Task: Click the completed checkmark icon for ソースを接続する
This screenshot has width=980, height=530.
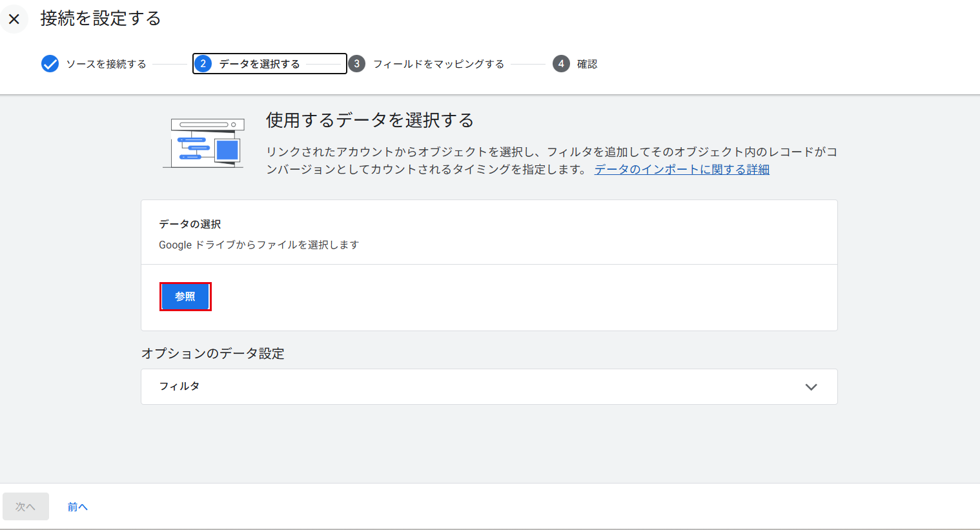Action: point(50,64)
